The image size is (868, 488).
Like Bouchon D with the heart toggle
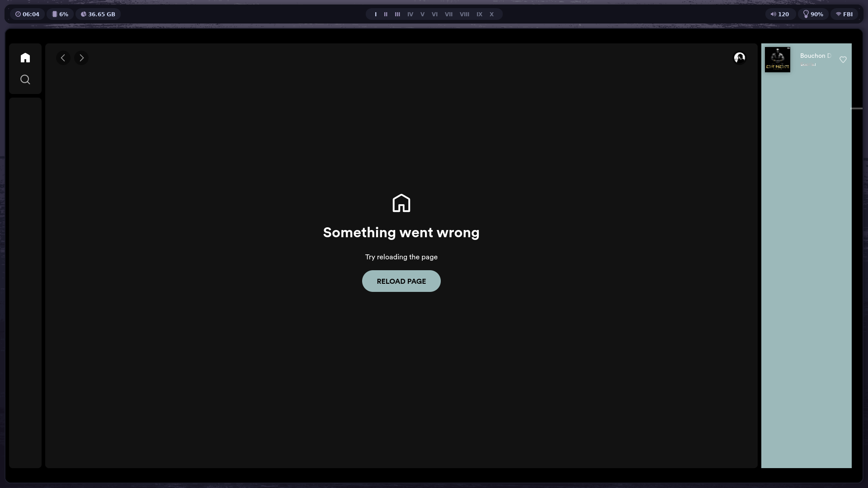click(843, 60)
